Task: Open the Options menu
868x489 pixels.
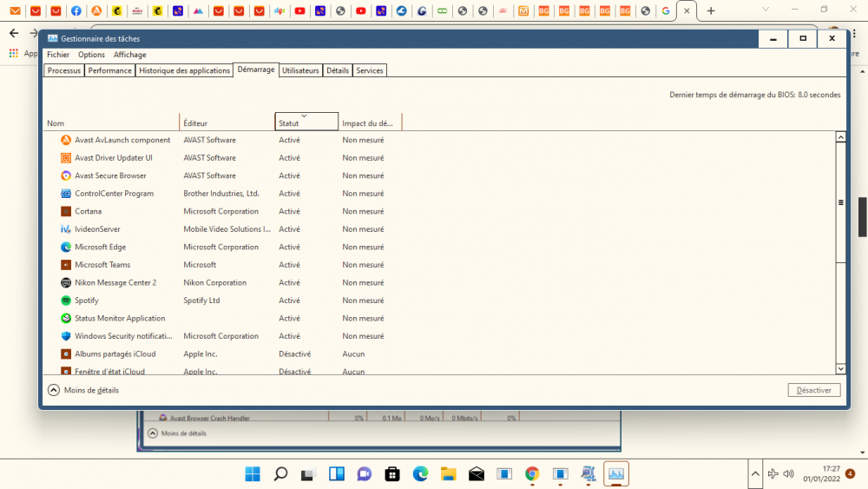Action: [91, 55]
